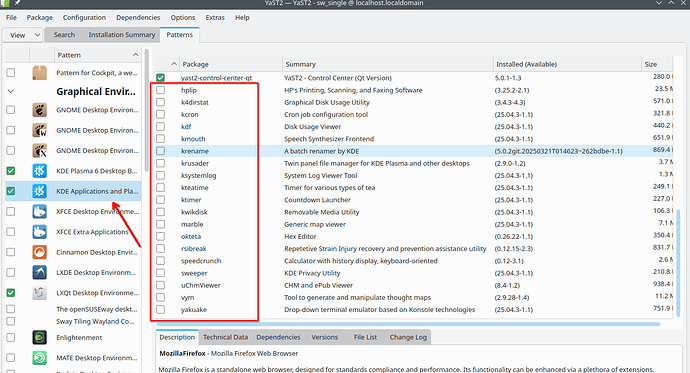Select the uChmViewer package name
This screenshot has height=373, width=690.
tap(201, 285)
